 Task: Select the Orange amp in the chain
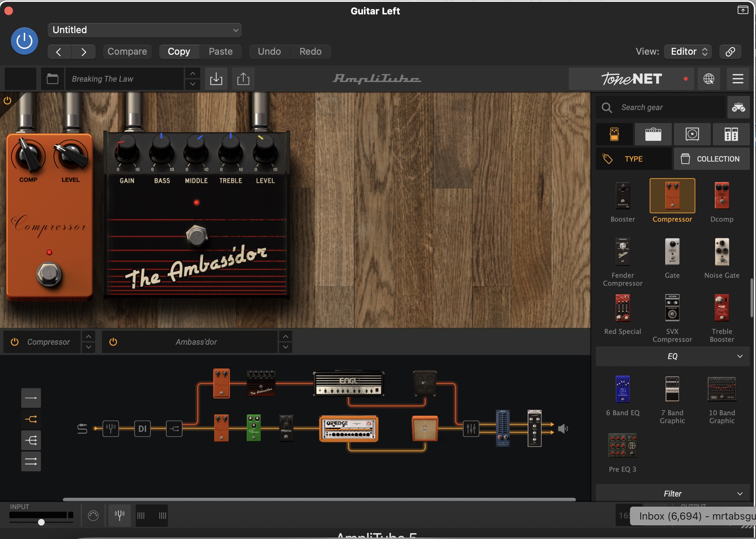348,429
